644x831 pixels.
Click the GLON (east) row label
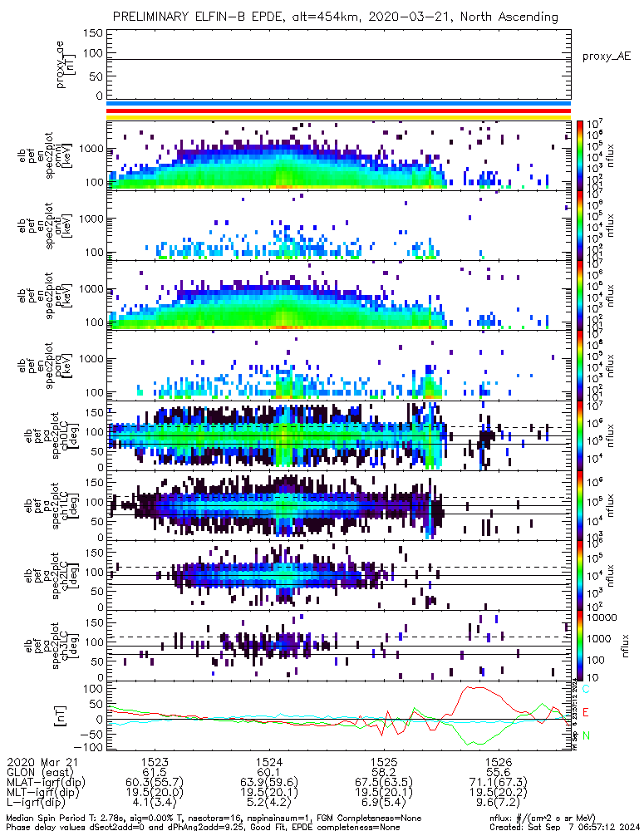click(40, 772)
